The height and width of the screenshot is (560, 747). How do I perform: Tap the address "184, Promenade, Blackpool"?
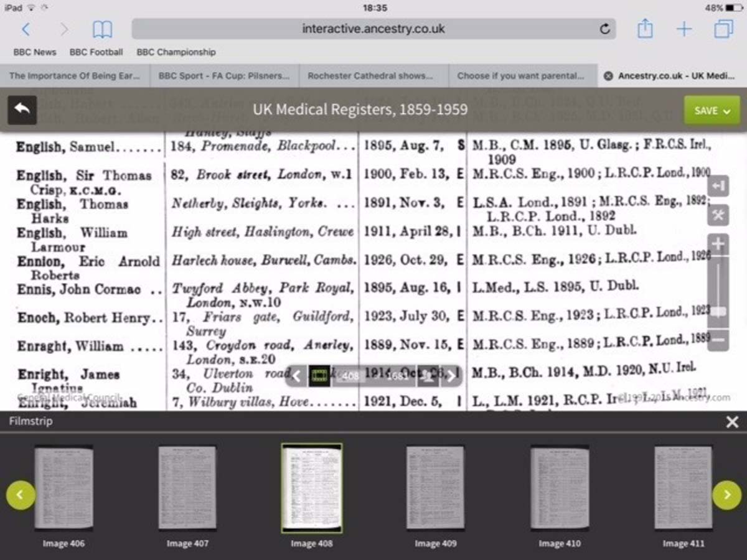coord(254,146)
